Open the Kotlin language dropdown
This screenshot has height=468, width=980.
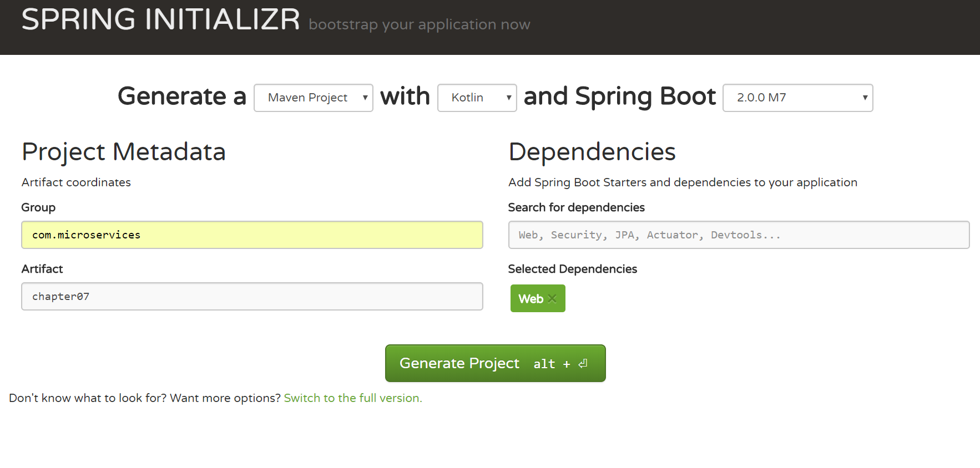click(477, 98)
